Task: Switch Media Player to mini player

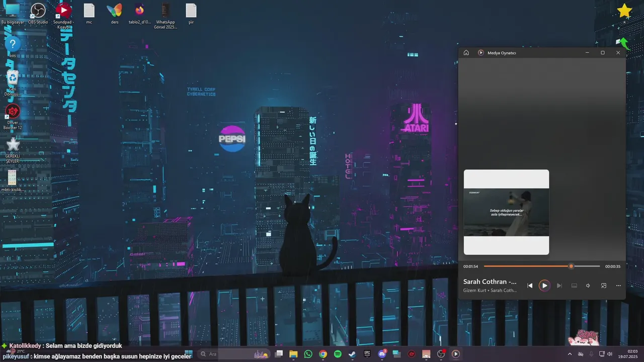Action: (604, 286)
